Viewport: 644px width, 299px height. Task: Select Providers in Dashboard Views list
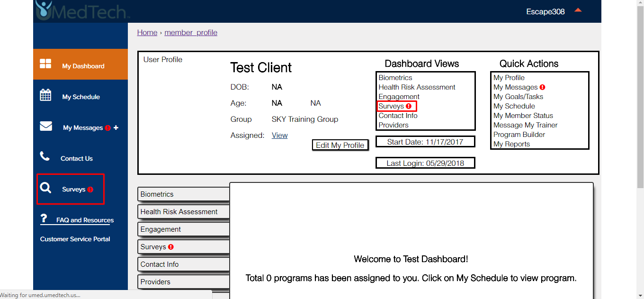[x=394, y=125]
